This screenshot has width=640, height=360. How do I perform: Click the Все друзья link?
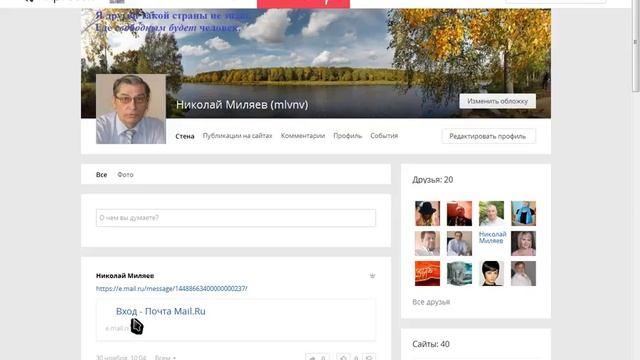tap(431, 302)
